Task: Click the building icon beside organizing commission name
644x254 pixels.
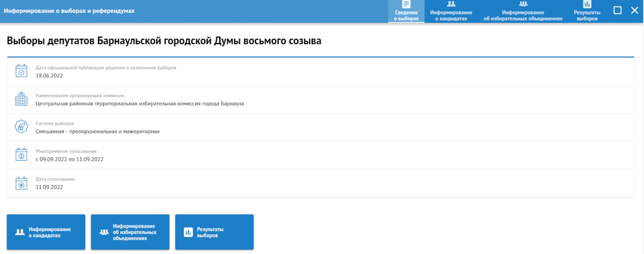Action: pos(21,99)
